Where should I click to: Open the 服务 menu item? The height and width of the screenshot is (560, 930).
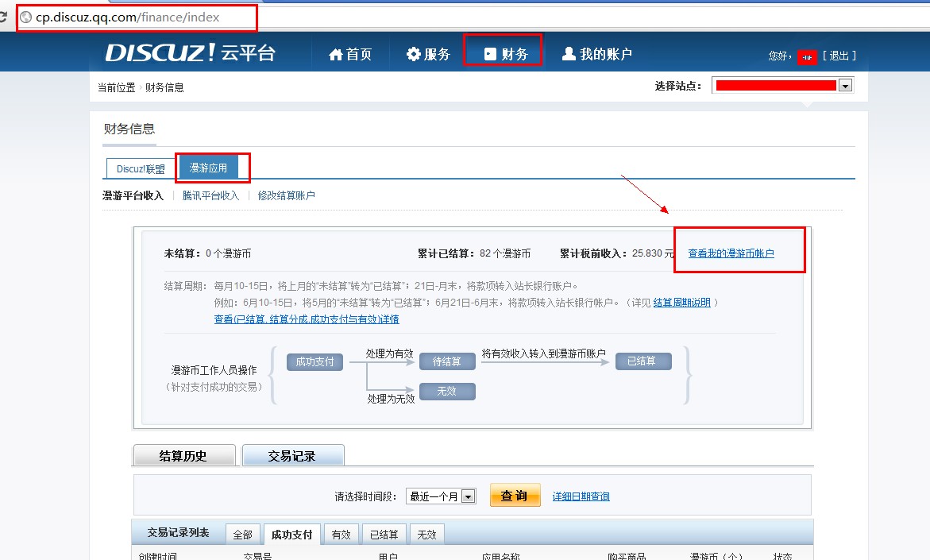click(x=428, y=54)
